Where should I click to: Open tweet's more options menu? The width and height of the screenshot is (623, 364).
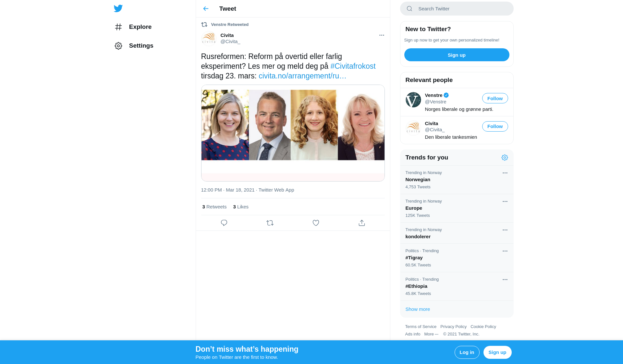point(382,35)
